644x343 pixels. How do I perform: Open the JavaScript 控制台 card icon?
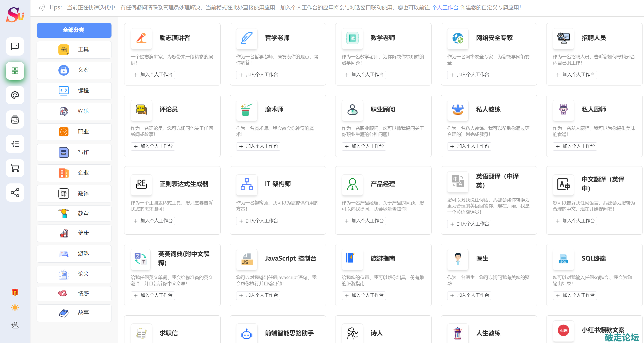click(x=247, y=259)
